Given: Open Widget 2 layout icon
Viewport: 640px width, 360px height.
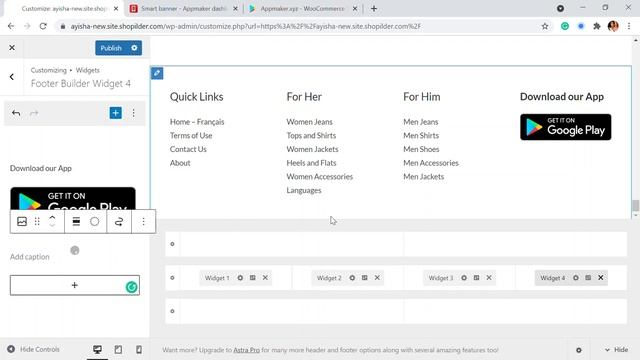Looking at the screenshot, I should click(364, 278).
